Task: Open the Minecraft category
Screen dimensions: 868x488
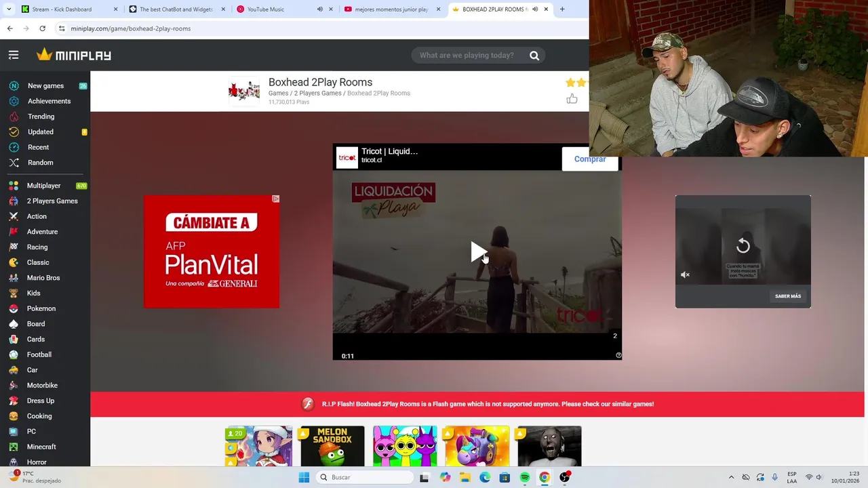Action: (x=41, y=447)
